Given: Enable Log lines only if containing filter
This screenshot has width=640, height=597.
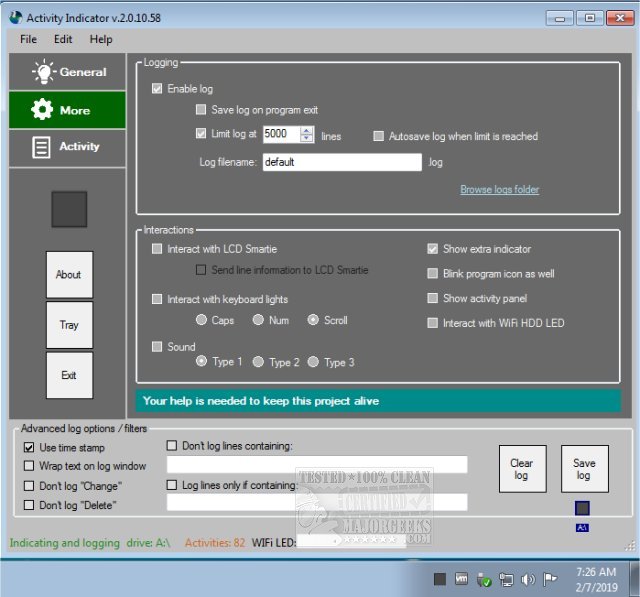Looking at the screenshot, I should (172, 485).
